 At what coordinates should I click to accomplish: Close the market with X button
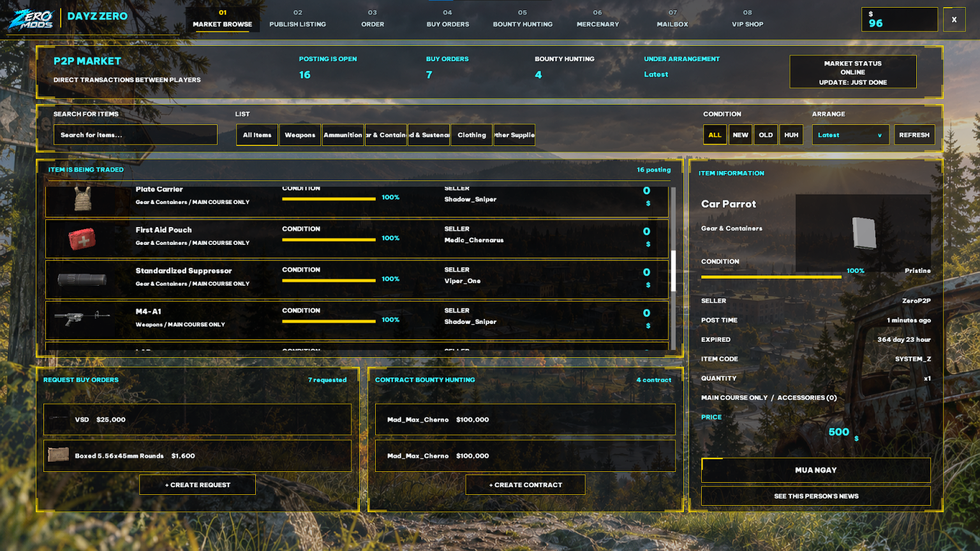pos(954,19)
